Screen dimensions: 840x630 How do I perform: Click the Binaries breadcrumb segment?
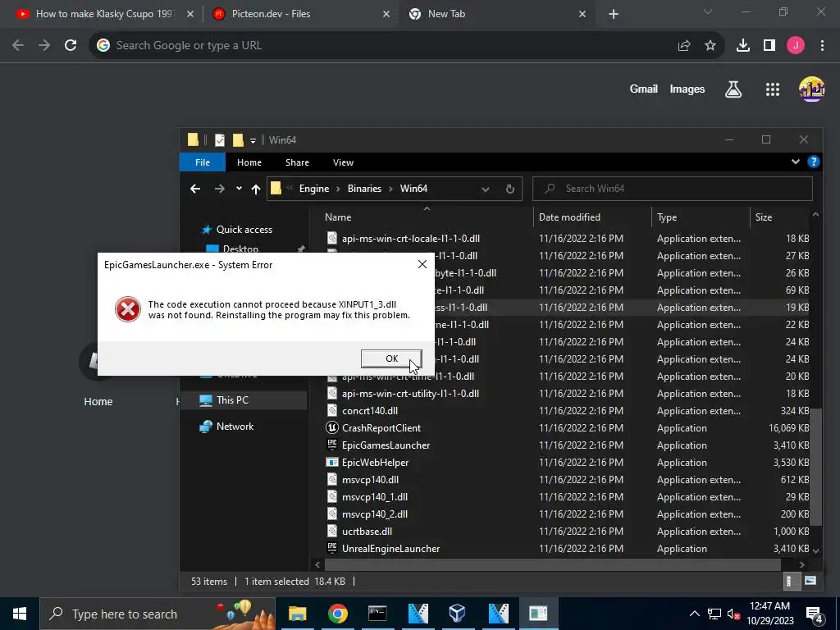364,189
